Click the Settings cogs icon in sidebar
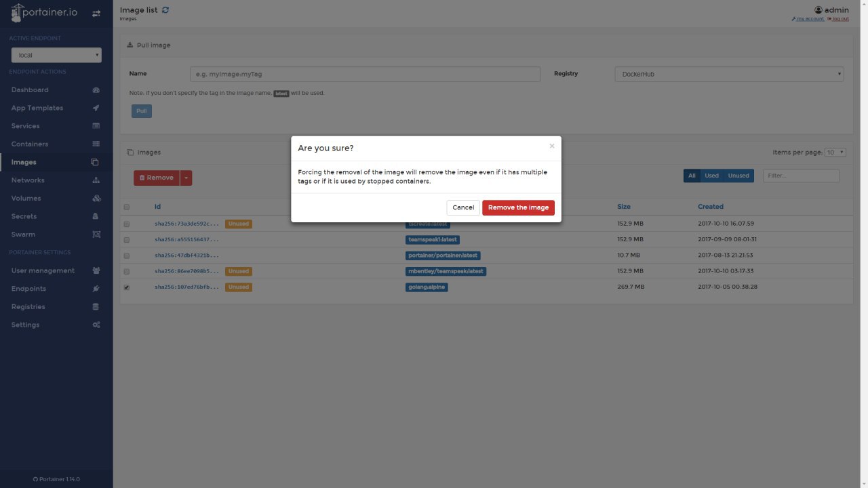This screenshot has width=868, height=488. coord(96,325)
